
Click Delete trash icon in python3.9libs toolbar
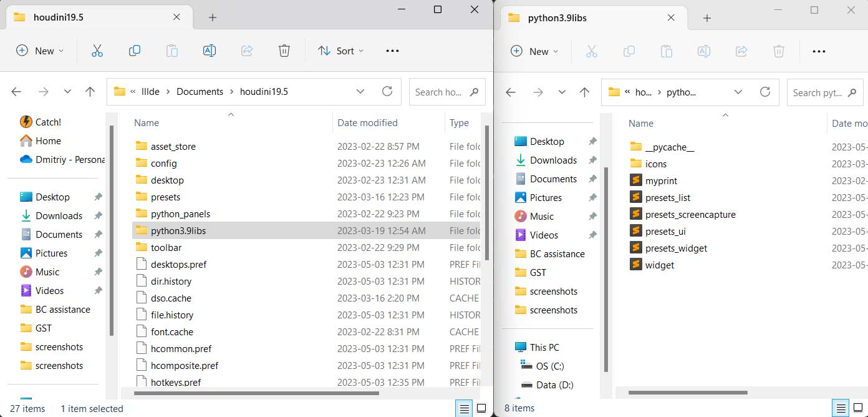point(779,51)
